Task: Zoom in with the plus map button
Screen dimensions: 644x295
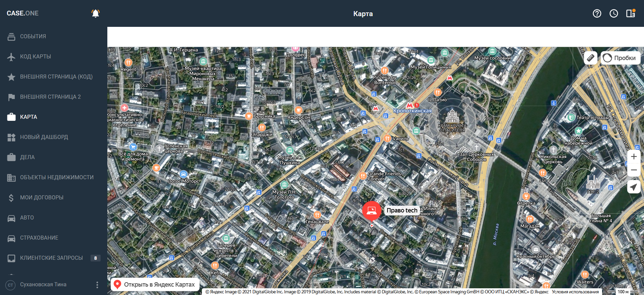Action: click(634, 156)
